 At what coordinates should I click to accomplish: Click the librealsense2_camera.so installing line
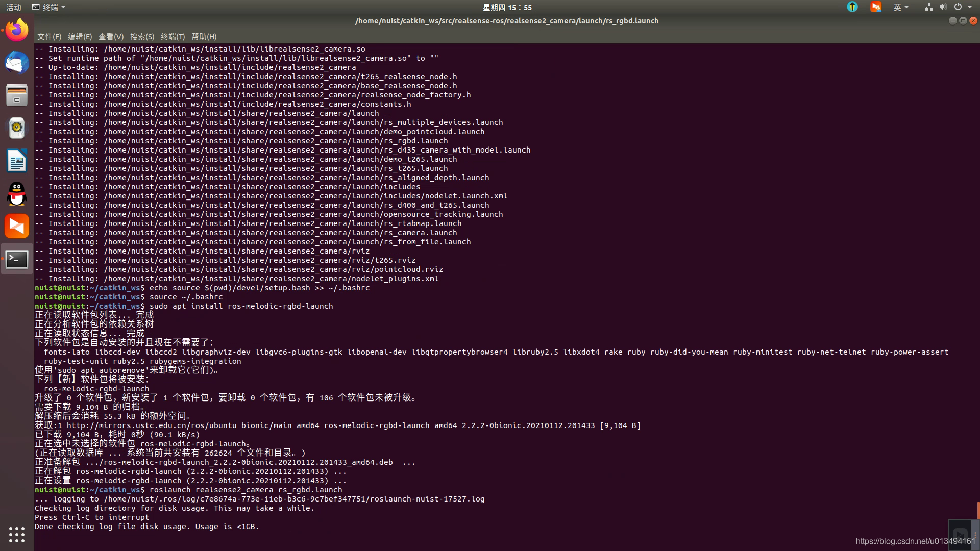point(200,49)
